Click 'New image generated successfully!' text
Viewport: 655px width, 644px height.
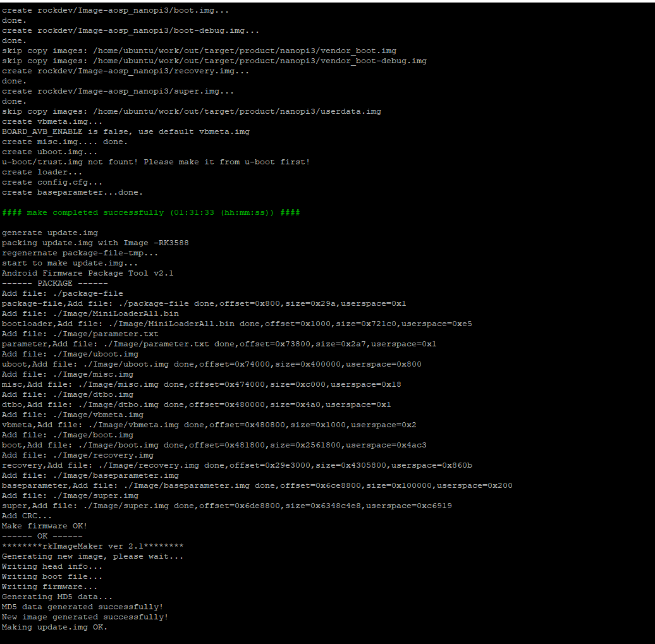[x=85, y=617]
